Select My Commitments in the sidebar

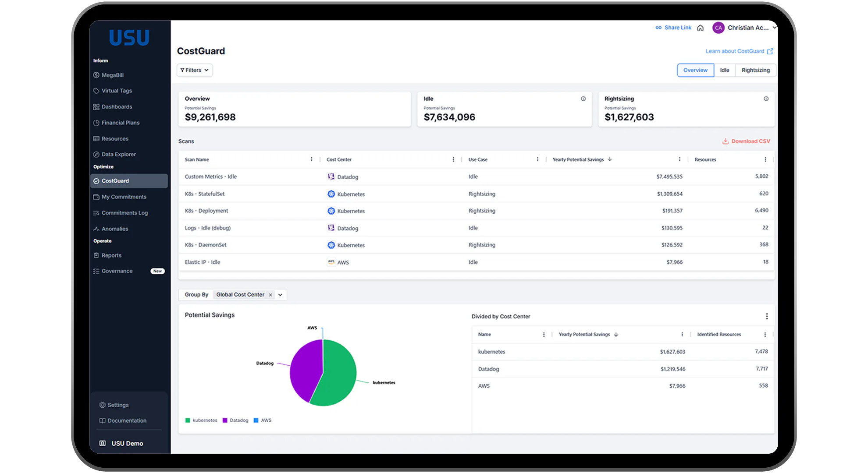[124, 197]
